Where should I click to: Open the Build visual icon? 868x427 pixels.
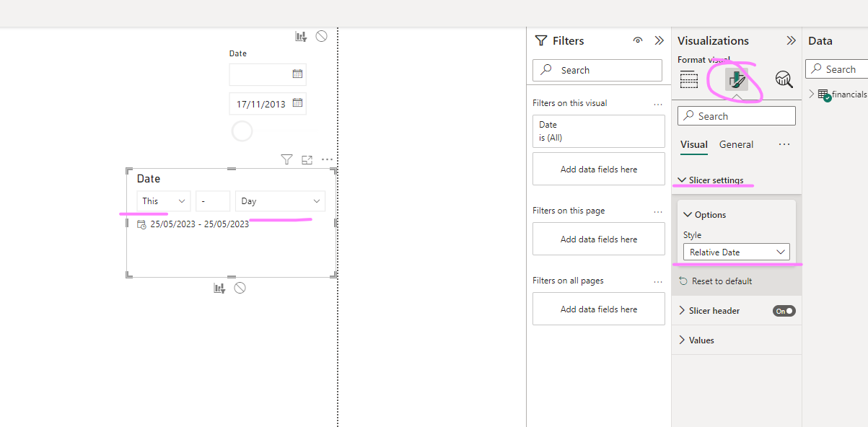[689, 80]
